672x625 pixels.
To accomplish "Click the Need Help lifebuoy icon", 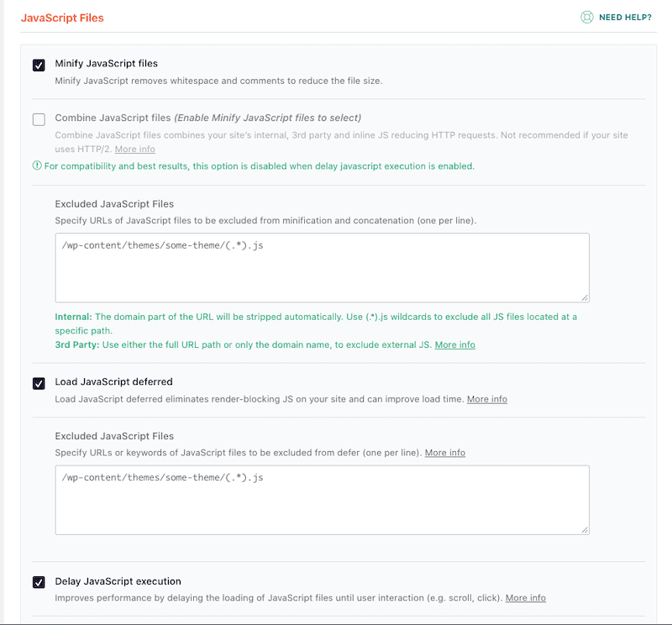I will [587, 17].
